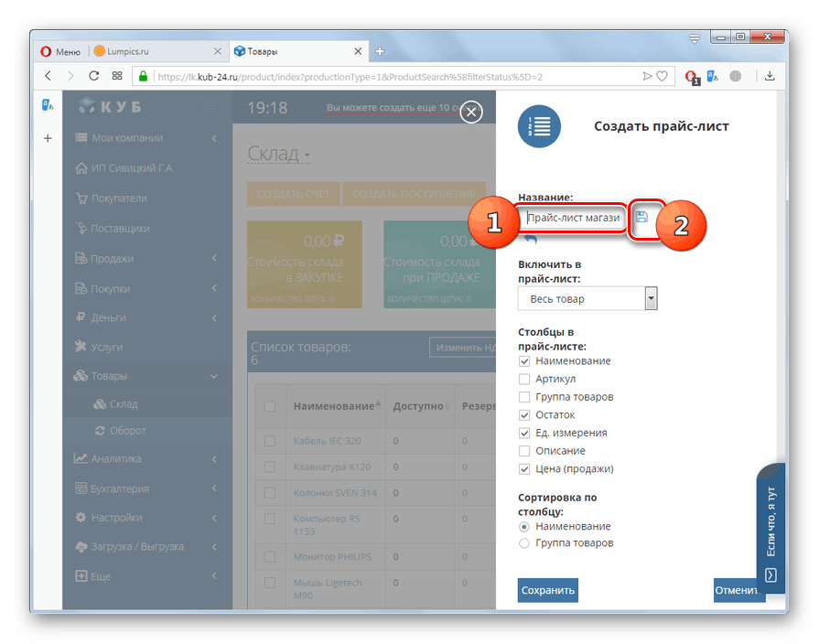Select sort by Наименование radio button
This screenshot has width=819, height=644.
coord(524,527)
